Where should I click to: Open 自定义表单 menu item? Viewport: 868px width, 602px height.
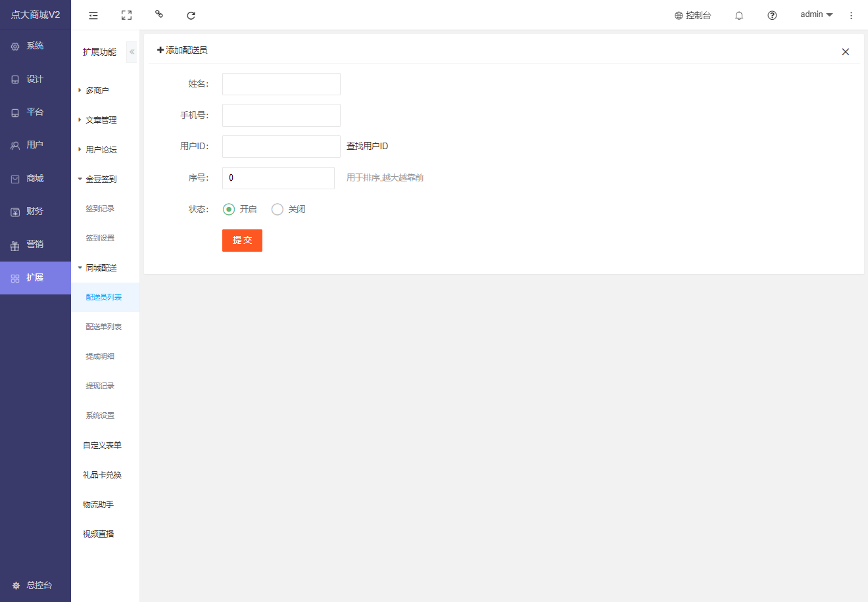[105, 445]
